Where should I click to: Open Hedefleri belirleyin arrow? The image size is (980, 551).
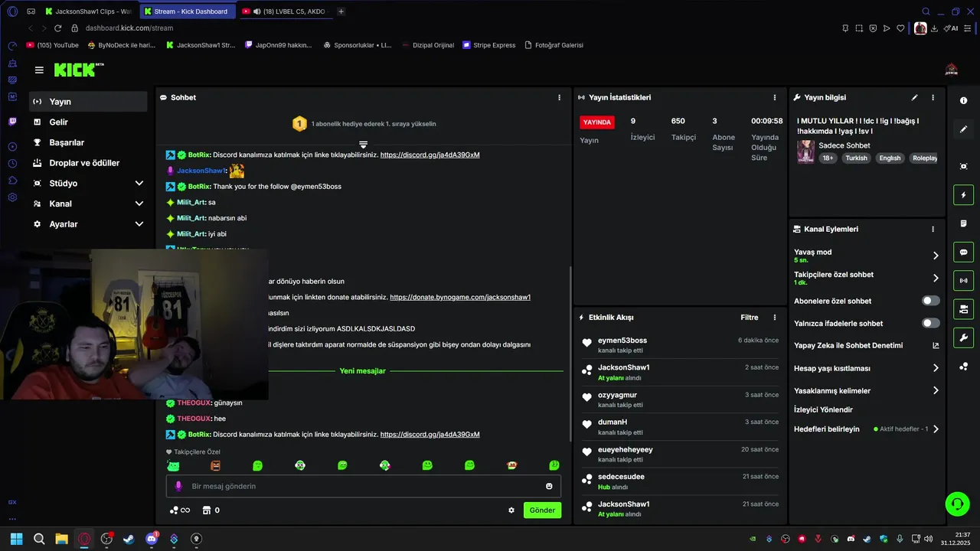[936, 429]
